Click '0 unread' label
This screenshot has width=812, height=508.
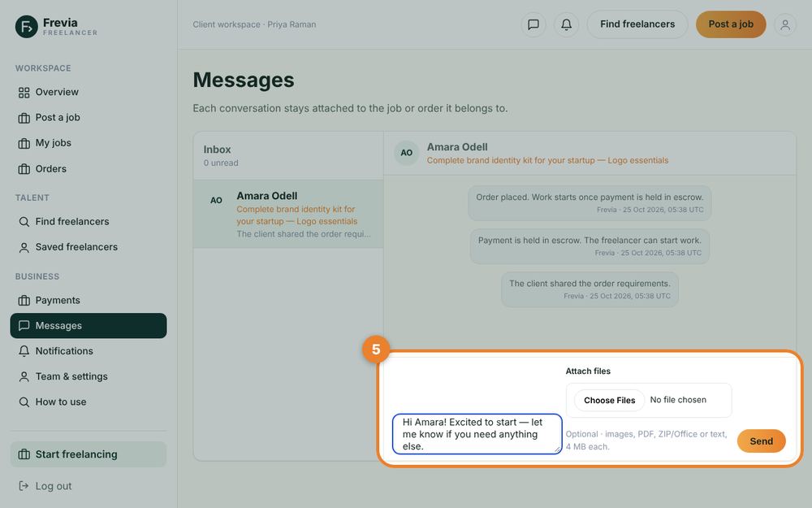[x=221, y=163]
